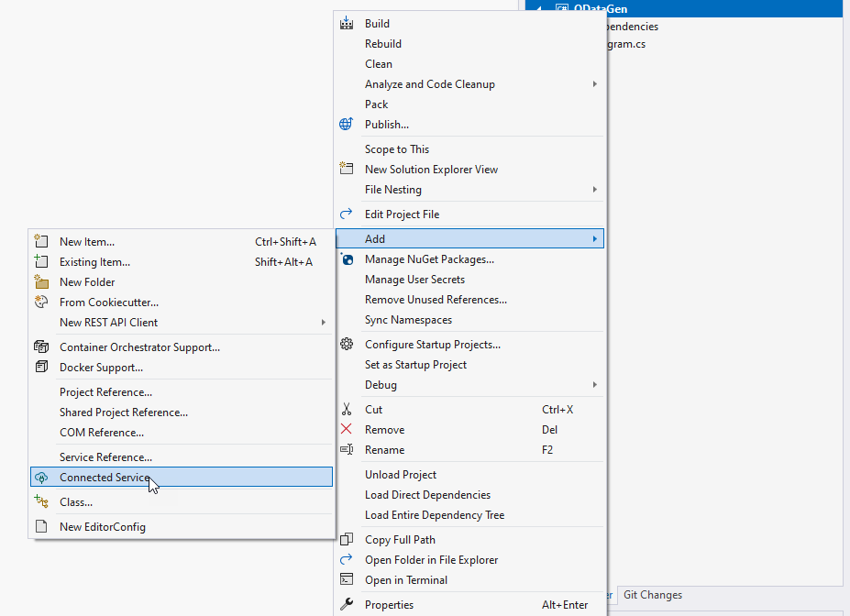Click the New Item icon in submenu
850x616 pixels.
pyautogui.click(x=41, y=241)
